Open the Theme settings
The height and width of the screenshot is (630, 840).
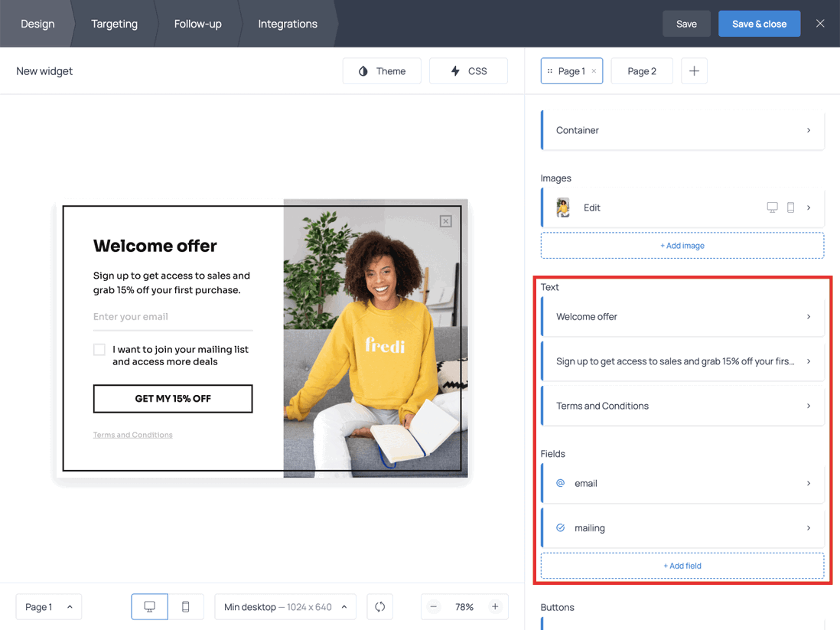[x=382, y=70]
